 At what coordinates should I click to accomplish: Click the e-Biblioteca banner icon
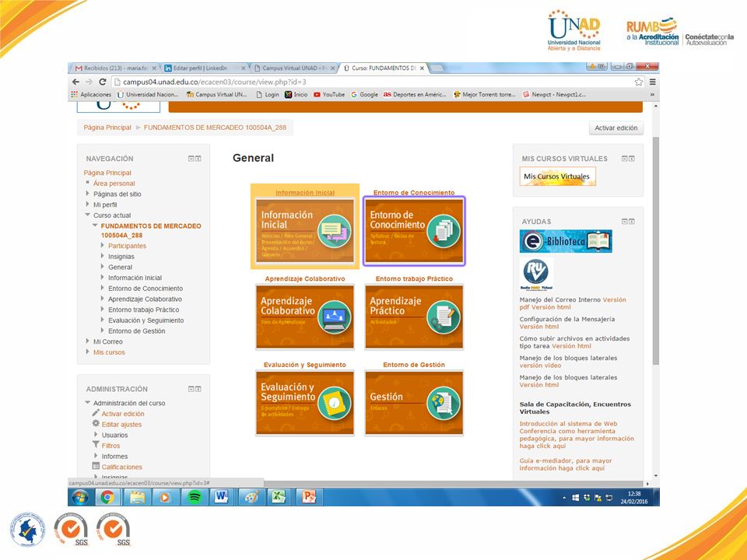[566, 241]
